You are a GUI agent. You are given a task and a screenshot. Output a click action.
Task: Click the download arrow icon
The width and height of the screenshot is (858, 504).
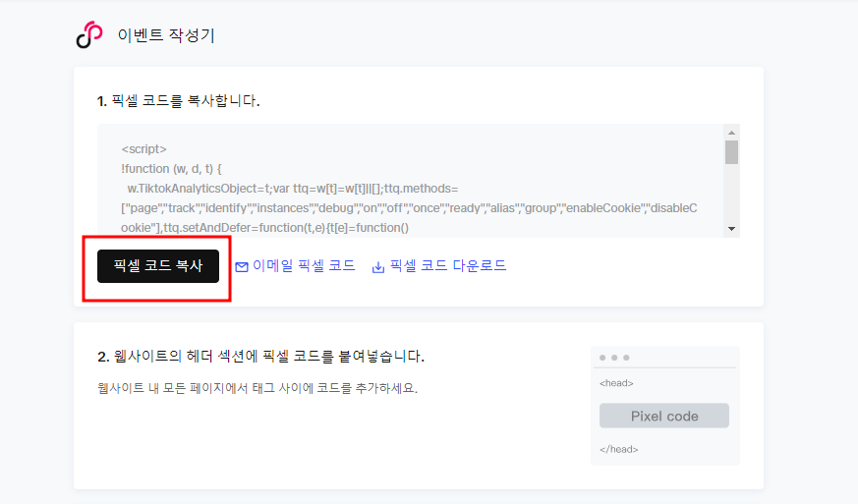(x=378, y=267)
